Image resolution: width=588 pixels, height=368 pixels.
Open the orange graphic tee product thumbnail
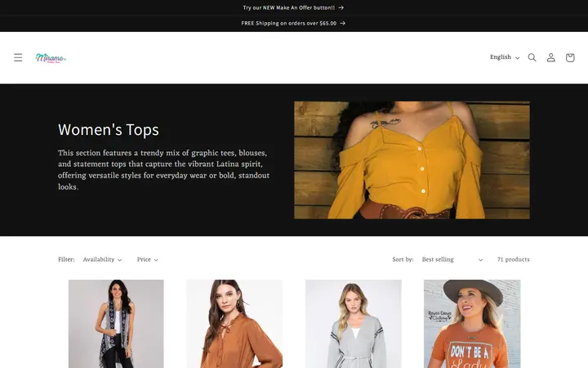tap(472, 324)
